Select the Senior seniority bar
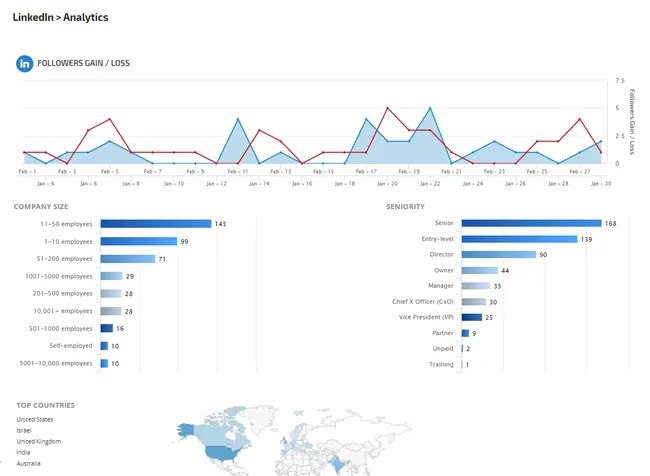The image size is (650, 476). [531, 223]
